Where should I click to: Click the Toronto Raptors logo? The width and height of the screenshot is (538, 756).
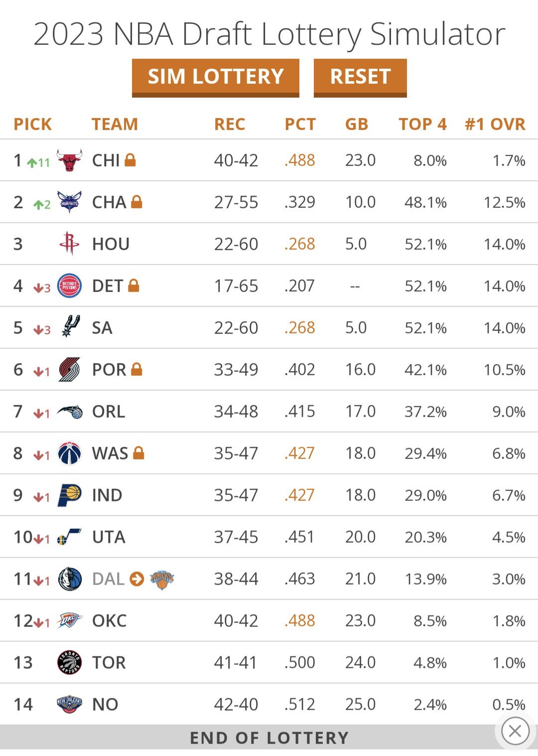[x=69, y=662]
